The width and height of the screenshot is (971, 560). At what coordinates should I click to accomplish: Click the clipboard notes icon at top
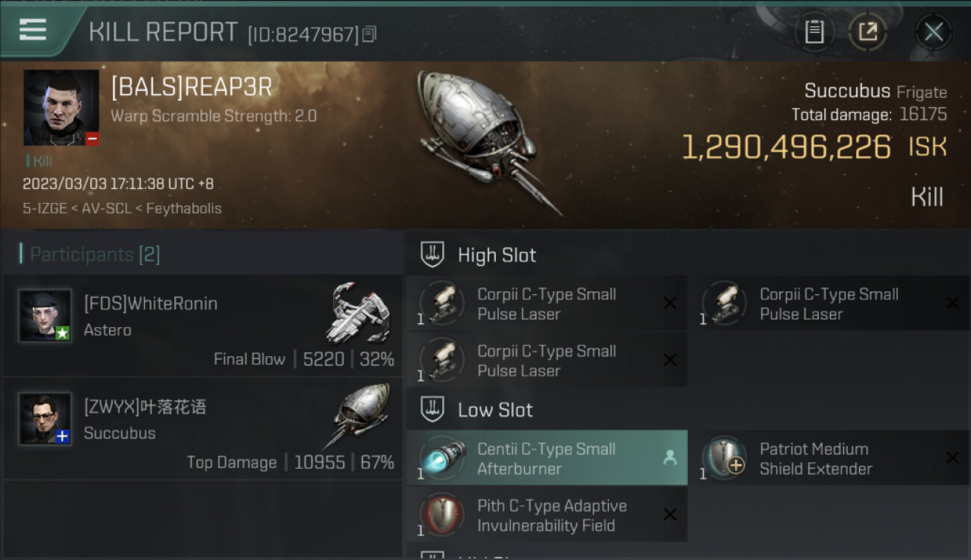[x=814, y=31]
